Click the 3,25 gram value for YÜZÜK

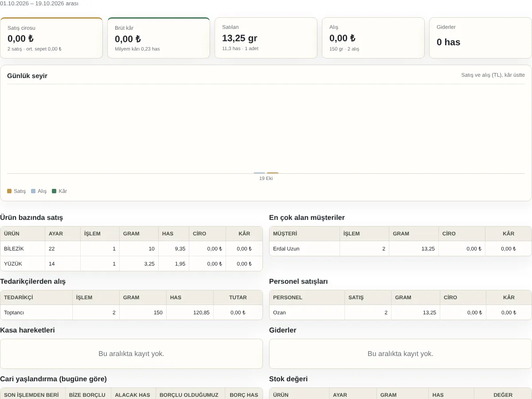pyautogui.click(x=149, y=264)
